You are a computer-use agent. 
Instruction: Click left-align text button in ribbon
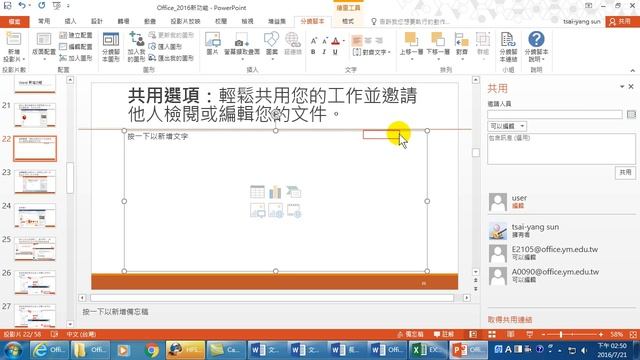(357, 40)
